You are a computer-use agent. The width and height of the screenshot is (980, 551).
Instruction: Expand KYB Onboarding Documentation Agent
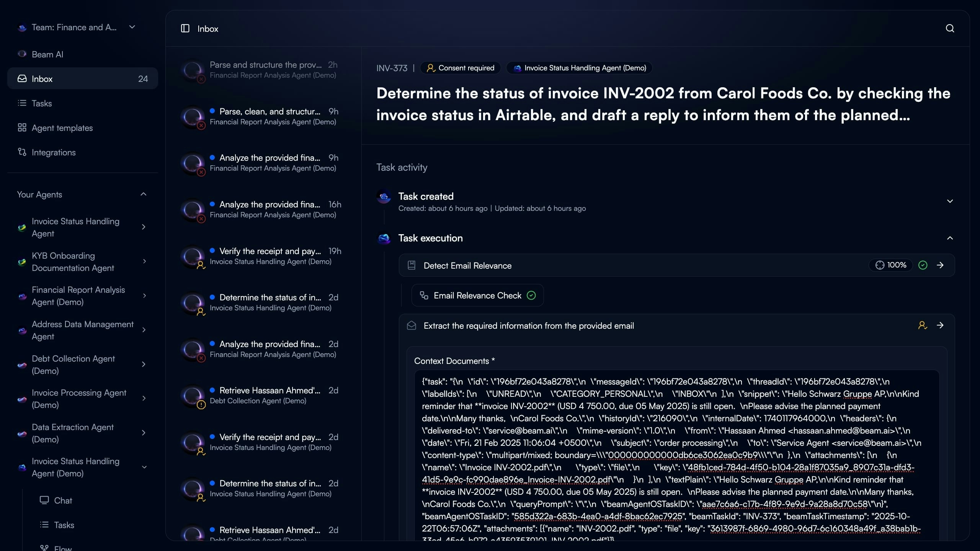tap(144, 261)
